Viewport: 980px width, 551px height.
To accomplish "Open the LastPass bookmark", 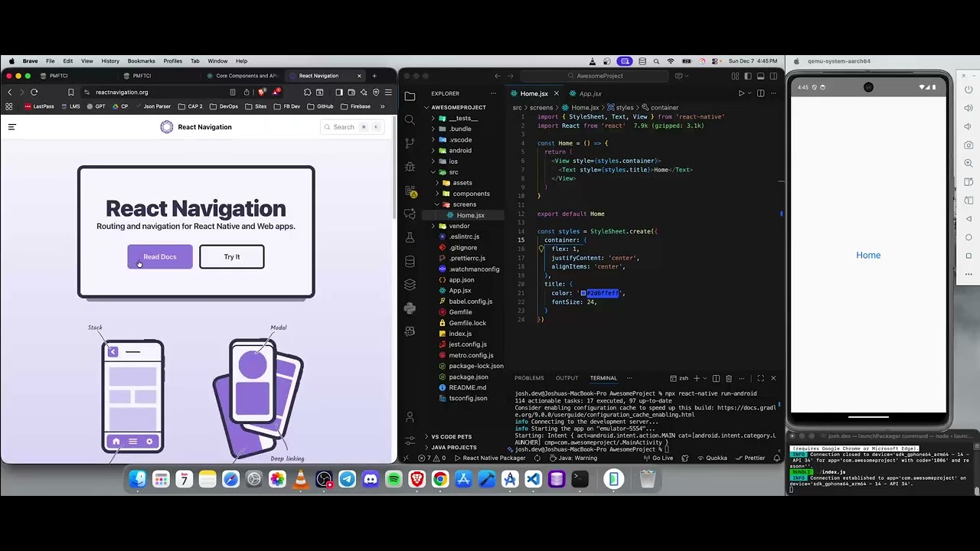I will coord(39,106).
